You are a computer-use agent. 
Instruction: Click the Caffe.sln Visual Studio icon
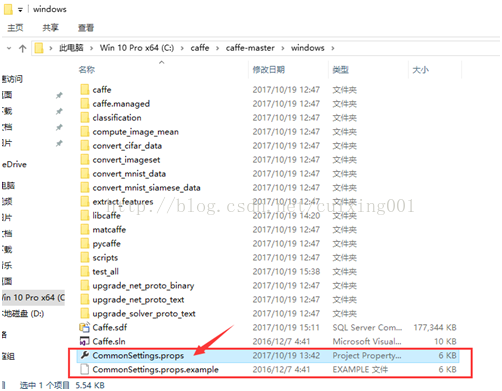click(x=84, y=341)
